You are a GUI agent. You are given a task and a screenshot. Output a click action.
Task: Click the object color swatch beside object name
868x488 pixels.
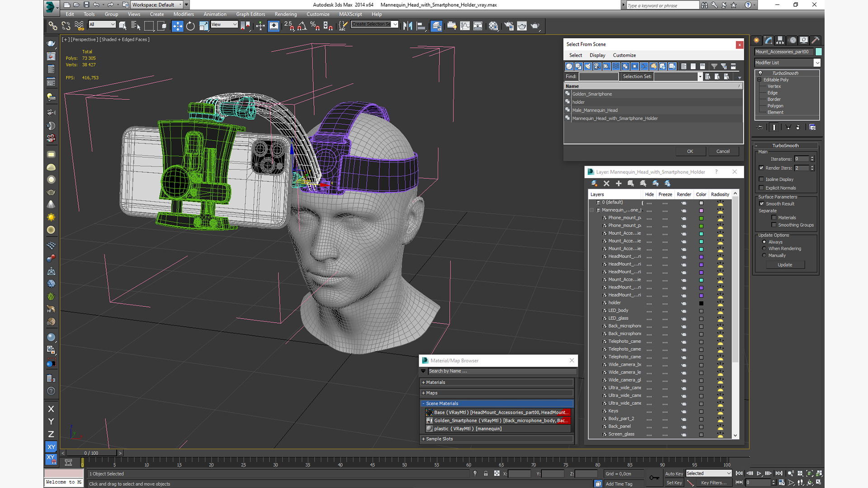[818, 52]
